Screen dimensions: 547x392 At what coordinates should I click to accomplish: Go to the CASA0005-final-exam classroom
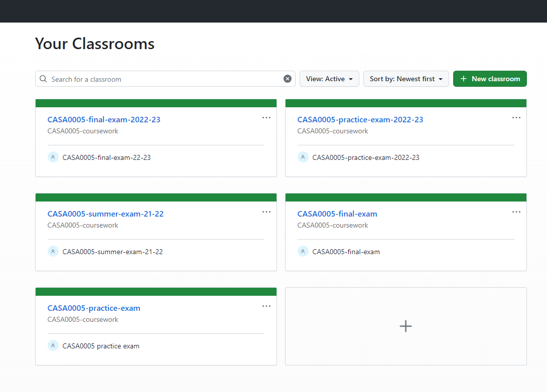[337, 214]
